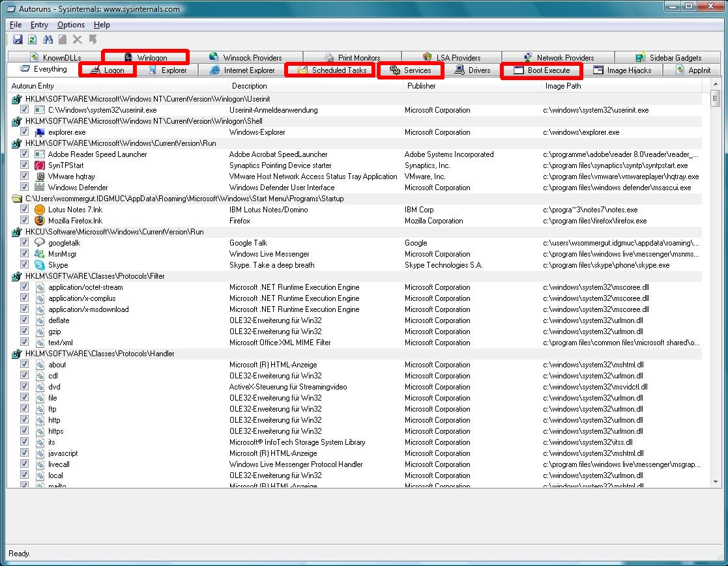Click the VMware hqtray entry icon
The height and width of the screenshot is (566, 728).
[40, 177]
